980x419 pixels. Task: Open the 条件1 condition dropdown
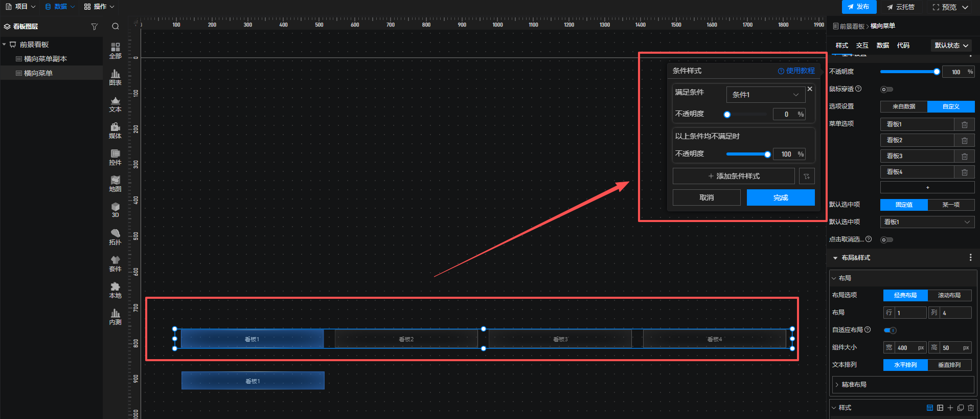[765, 95]
